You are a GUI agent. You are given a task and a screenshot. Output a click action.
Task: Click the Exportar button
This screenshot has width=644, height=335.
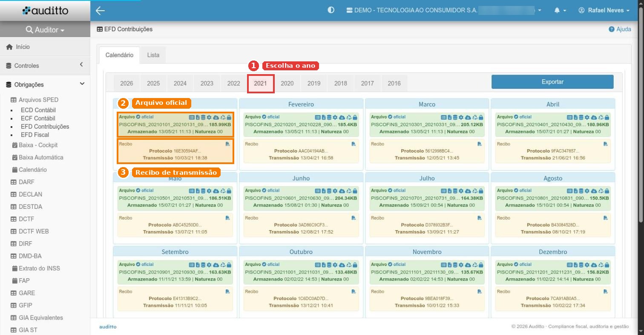coord(552,82)
